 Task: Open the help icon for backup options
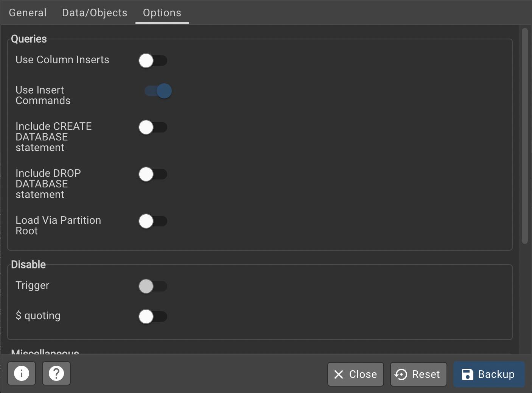tap(56, 373)
